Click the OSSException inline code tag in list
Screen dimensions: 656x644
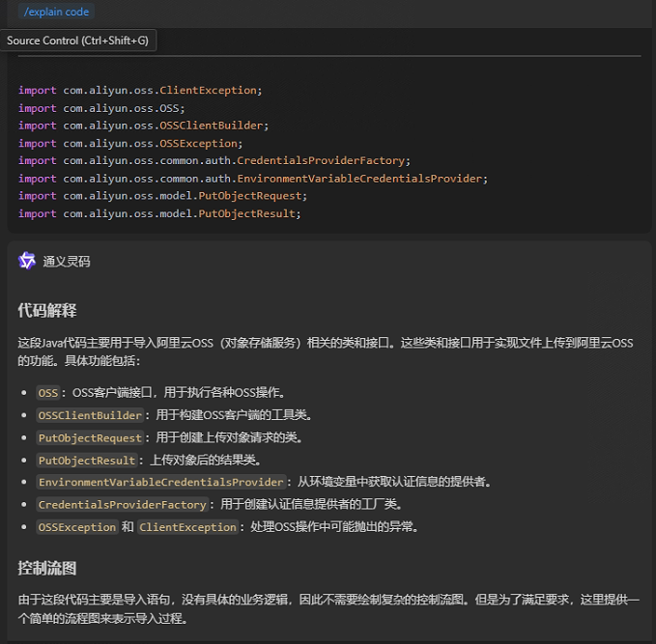pos(77,527)
